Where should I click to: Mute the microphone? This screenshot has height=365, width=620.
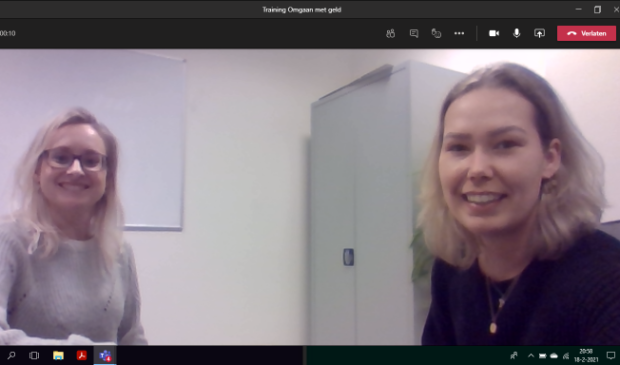[516, 34]
